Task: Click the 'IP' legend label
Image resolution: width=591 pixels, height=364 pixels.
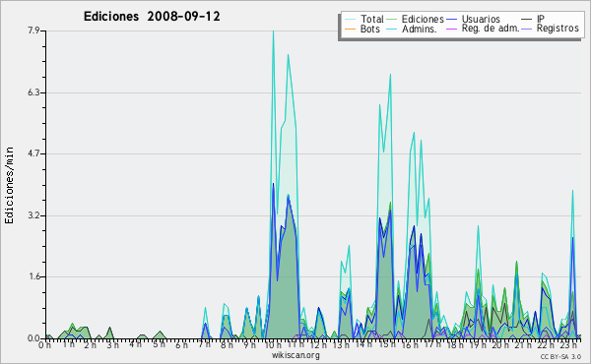Action: (541, 19)
